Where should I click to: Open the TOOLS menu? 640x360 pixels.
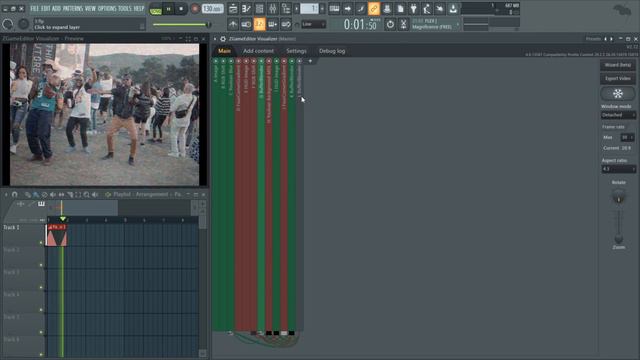[x=125, y=9]
